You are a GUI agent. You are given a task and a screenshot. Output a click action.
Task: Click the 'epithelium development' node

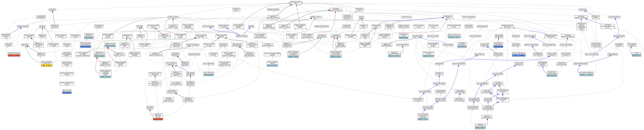(531, 45)
